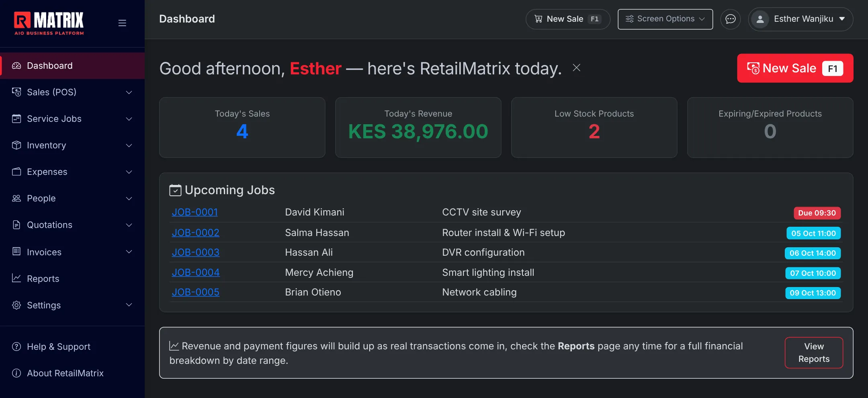This screenshot has height=398, width=868.
Task: Dismiss the greeting with the X icon
Action: click(x=576, y=68)
